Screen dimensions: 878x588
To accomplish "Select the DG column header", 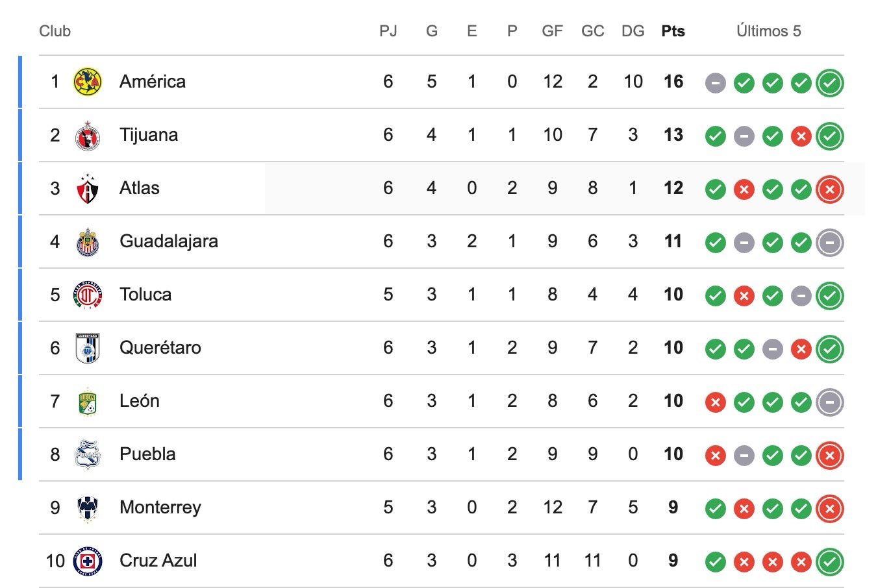I will tap(633, 31).
